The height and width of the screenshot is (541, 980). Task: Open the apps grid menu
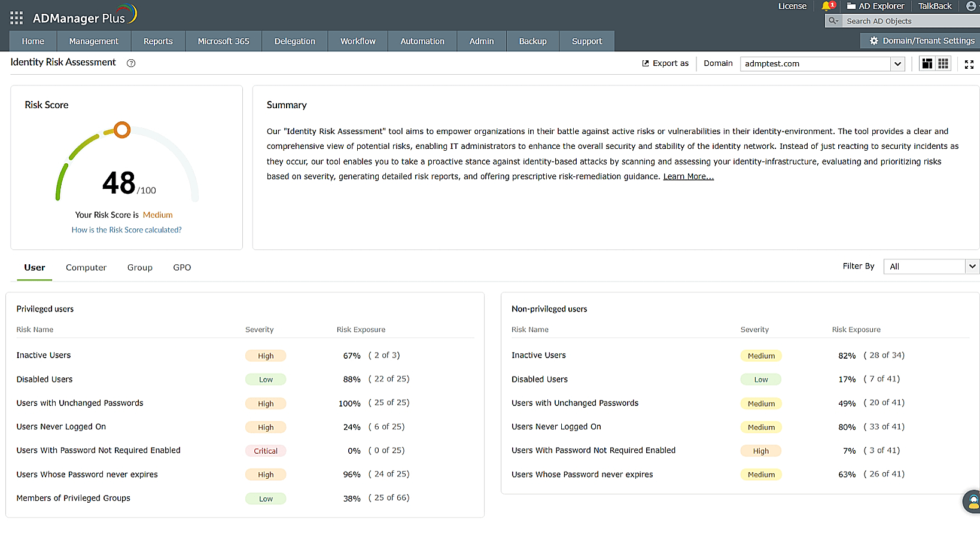(x=16, y=17)
